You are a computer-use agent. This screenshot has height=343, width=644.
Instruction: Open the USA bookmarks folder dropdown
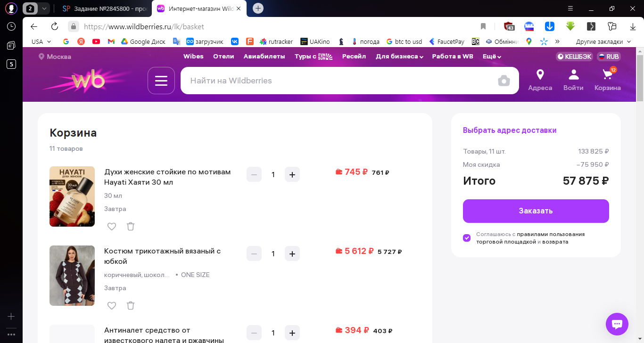pyautogui.click(x=41, y=41)
